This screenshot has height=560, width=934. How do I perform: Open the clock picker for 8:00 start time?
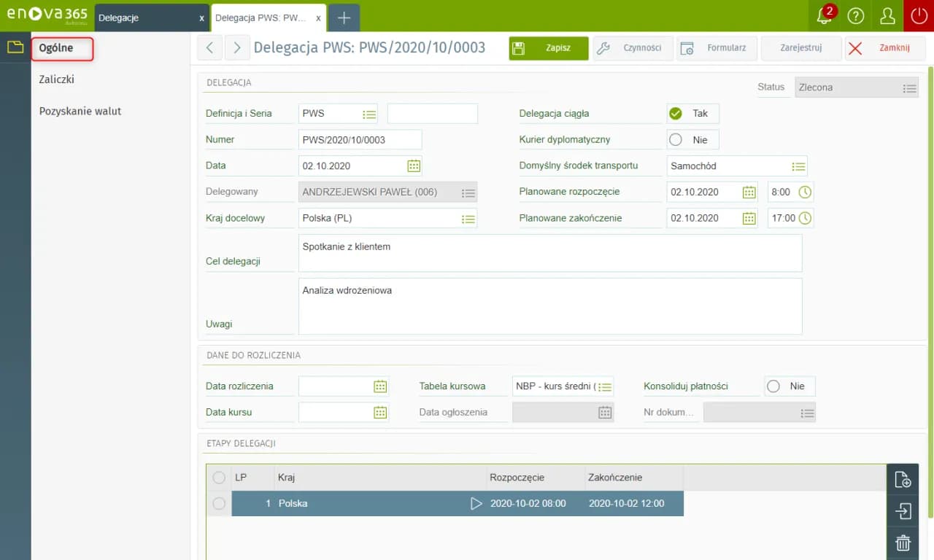click(x=804, y=192)
